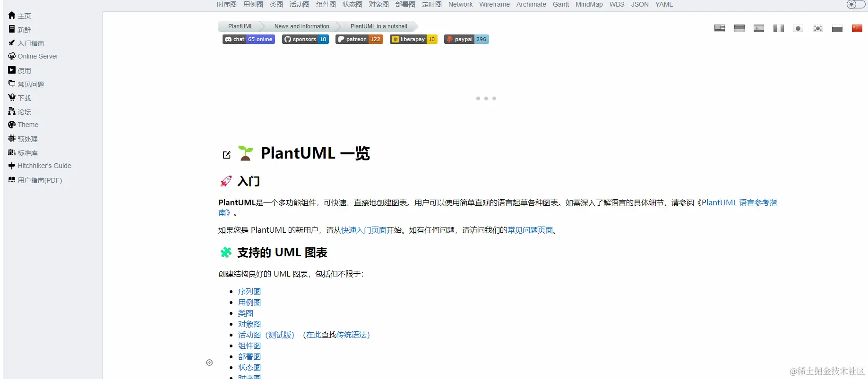The width and height of the screenshot is (868, 379).
Task: Open the 序列图 link in list
Action: [249, 292]
